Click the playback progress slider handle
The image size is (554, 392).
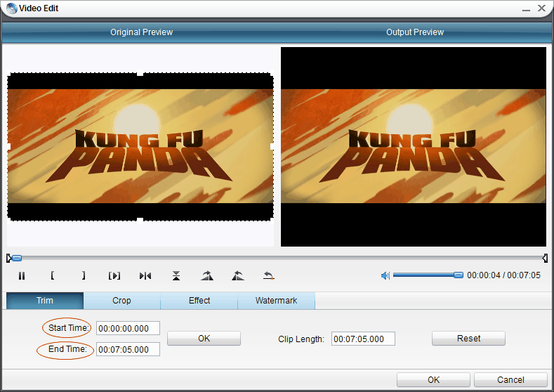17,259
